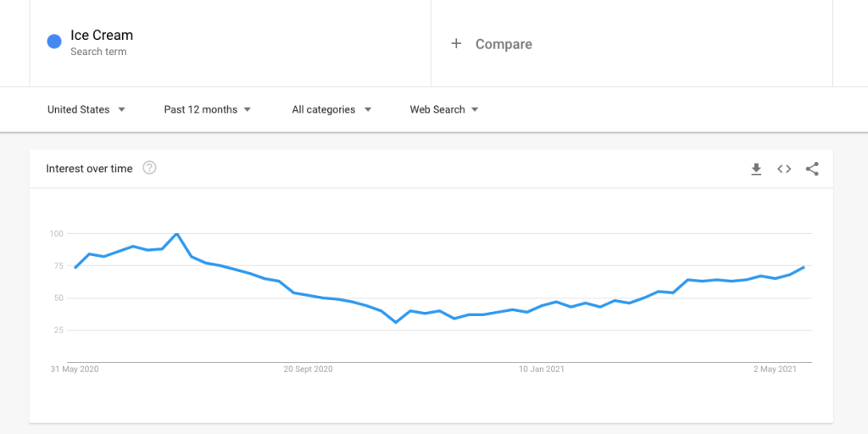Viewport: 868px width, 434px height.
Task: Open the United States region dropdown
Action: coord(86,109)
